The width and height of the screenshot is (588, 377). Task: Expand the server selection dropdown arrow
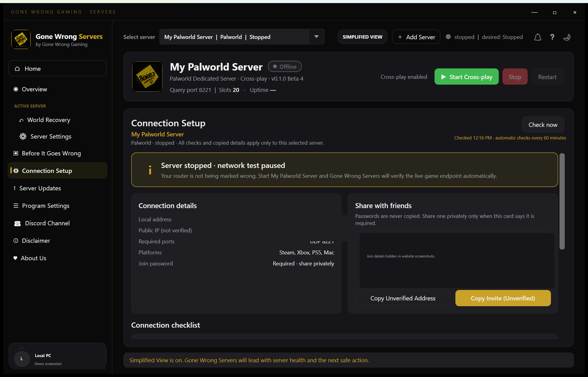(316, 37)
